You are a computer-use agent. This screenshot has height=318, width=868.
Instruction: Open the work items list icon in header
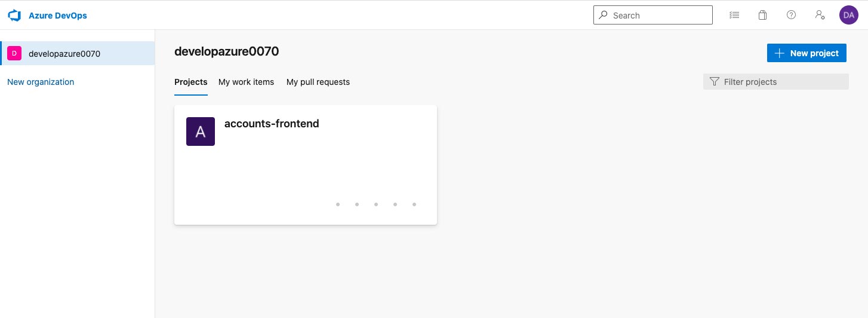click(734, 15)
